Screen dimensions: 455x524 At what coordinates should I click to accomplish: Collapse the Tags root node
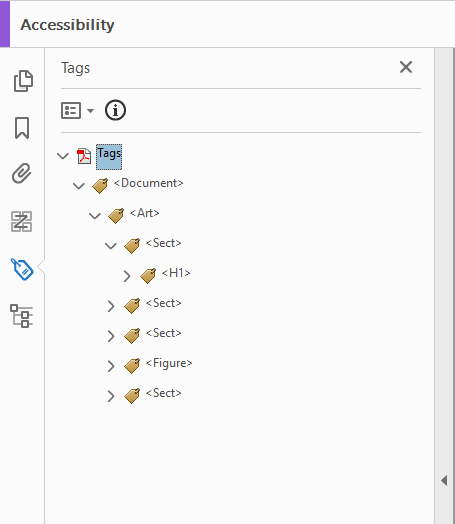tap(63, 156)
